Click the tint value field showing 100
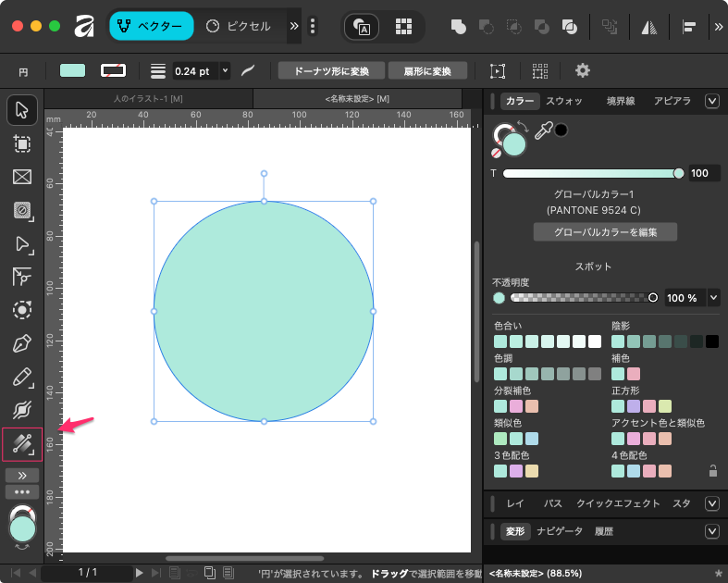The width and height of the screenshot is (728, 583). click(703, 173)
